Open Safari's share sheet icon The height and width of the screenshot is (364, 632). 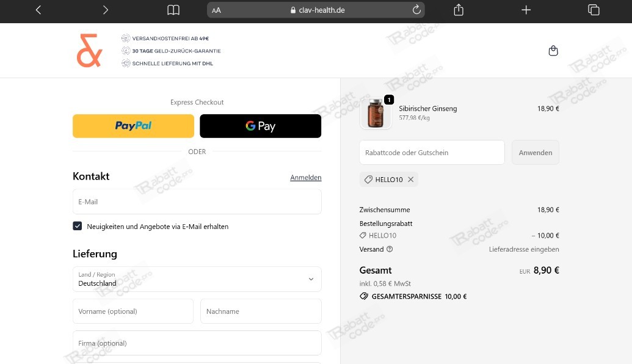click(x=458, y=10)
